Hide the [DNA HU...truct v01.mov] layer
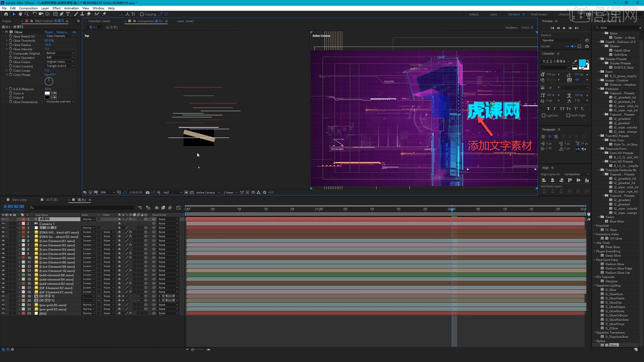Screen dimensions: 644x362 point(3,232)
